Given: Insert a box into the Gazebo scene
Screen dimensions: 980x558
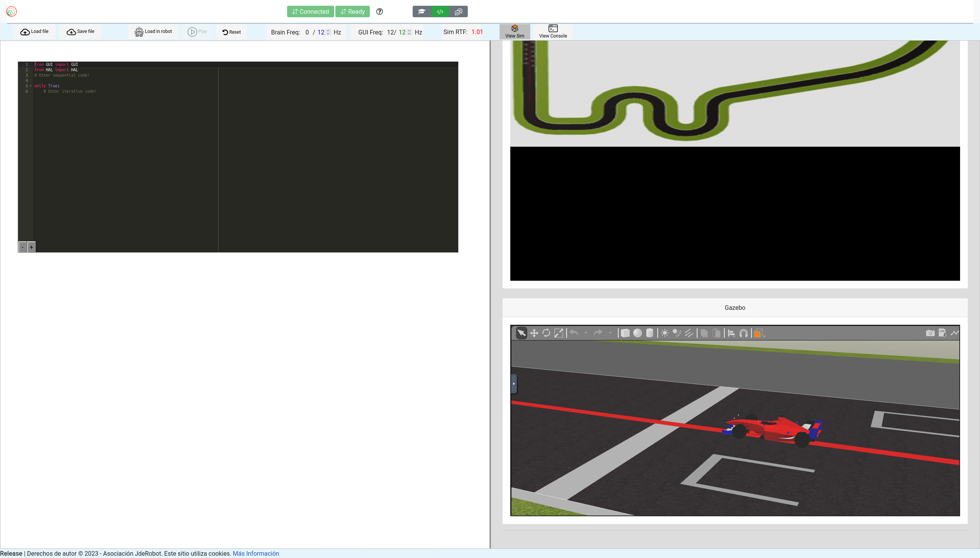Looking at the screenshot, I should click(x=626, y=334).
